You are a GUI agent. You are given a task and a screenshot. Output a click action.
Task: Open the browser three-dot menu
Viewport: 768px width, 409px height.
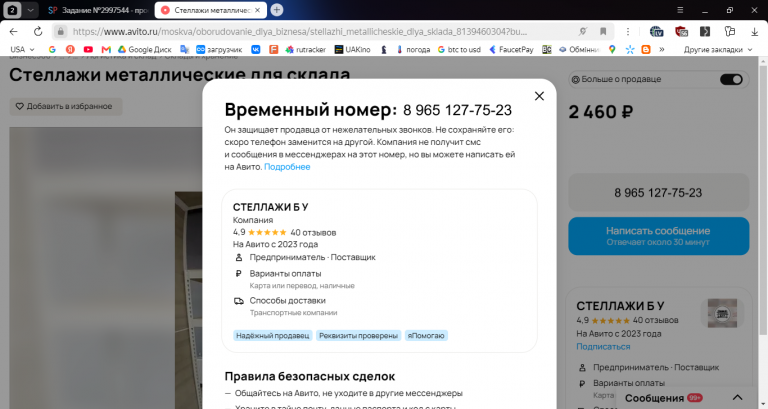coord(628,32)
